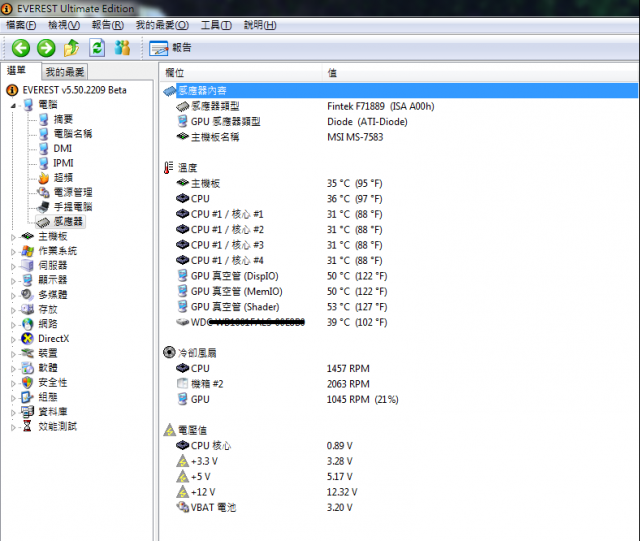Image resolution: width=640 pixels, height=541 pixels.
Task: Click the 欄位 column header
Action: (x=241, y=73)
